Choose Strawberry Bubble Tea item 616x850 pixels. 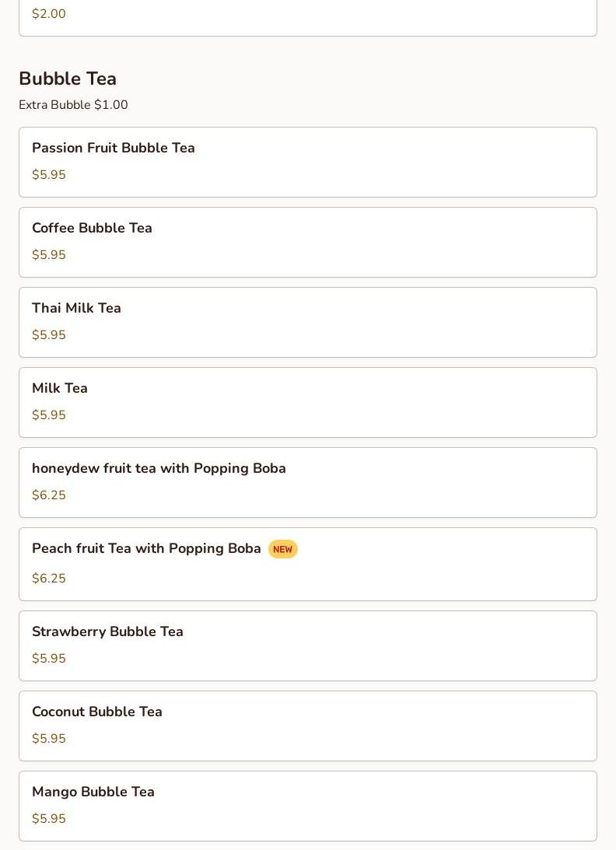click(308, 646)
